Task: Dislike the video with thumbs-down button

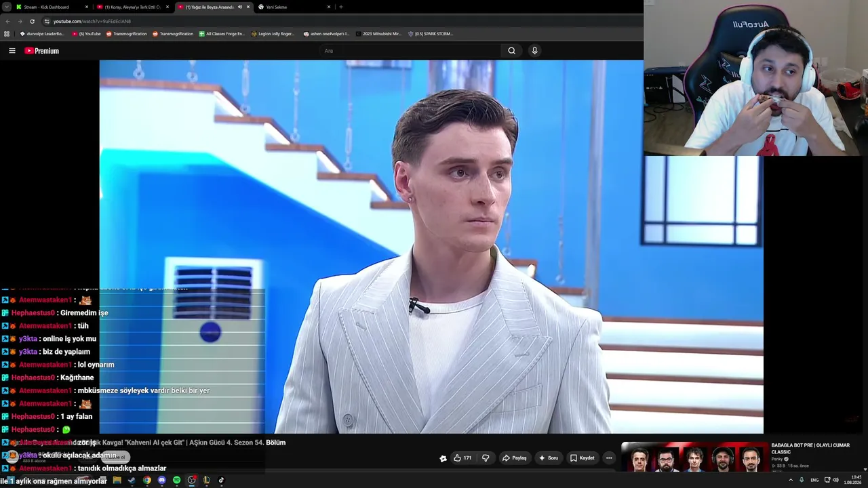Action: [x=486, y=458]
